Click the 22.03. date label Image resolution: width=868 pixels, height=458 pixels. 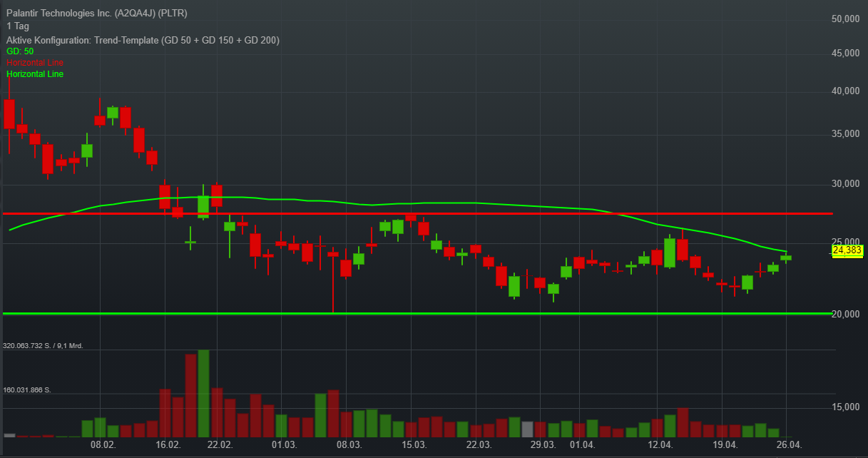pyautogui.click(x=479, y=445)
